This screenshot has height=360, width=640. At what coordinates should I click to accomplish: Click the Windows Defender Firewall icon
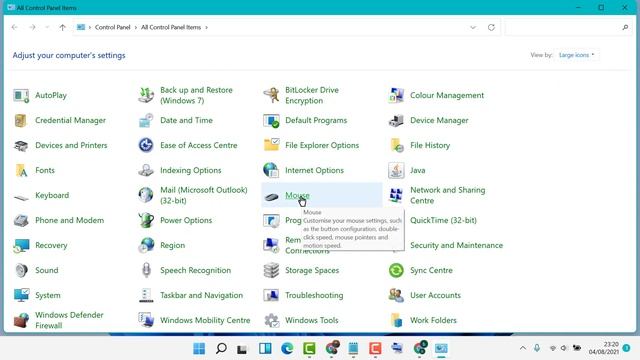click(x=21, y=320)
